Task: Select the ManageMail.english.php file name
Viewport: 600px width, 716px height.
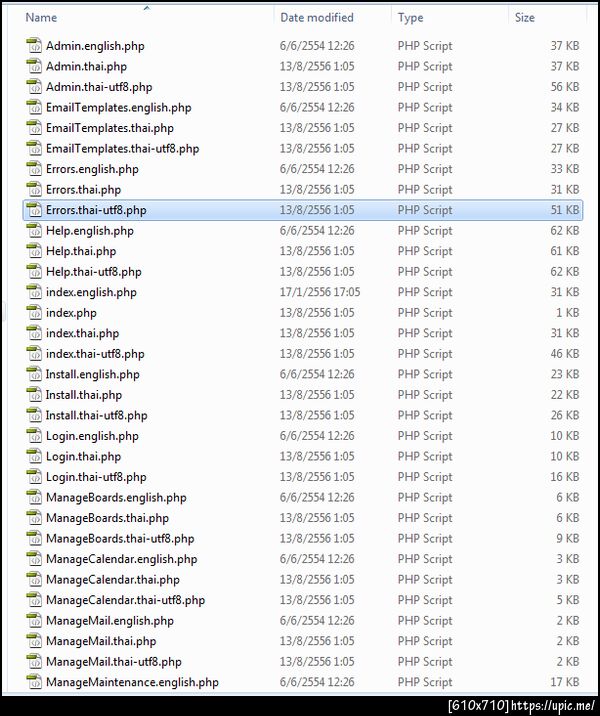Action: [x=110, y=621]
